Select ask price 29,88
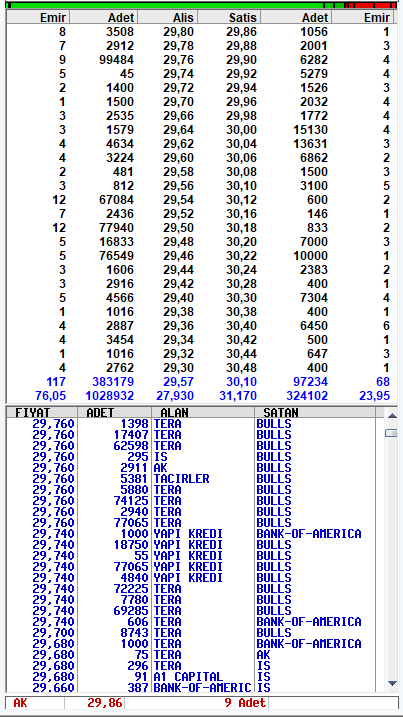 click(x=242, y=46)
